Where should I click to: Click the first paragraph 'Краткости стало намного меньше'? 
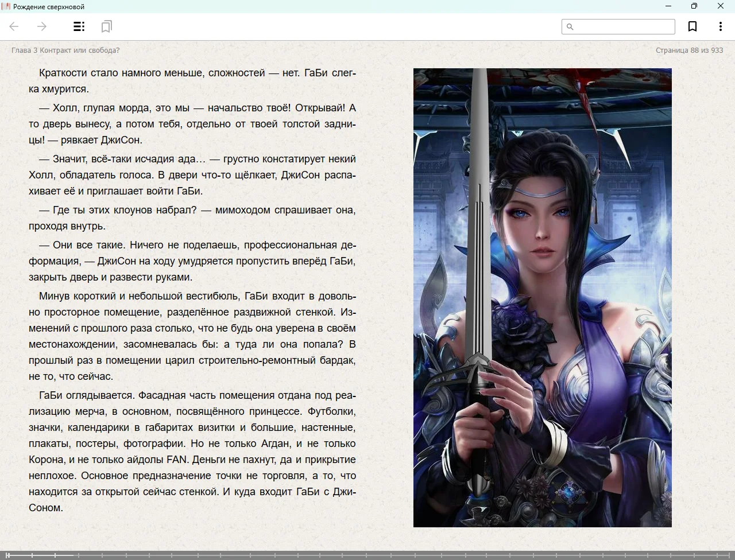[192, 81]
